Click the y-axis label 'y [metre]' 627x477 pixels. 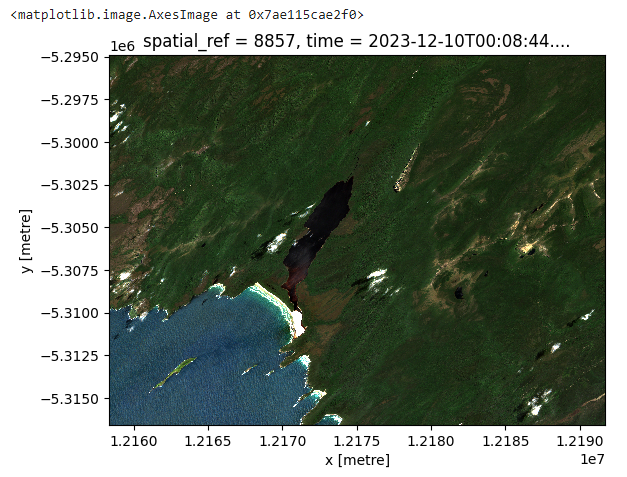click(x=26, y=241)
